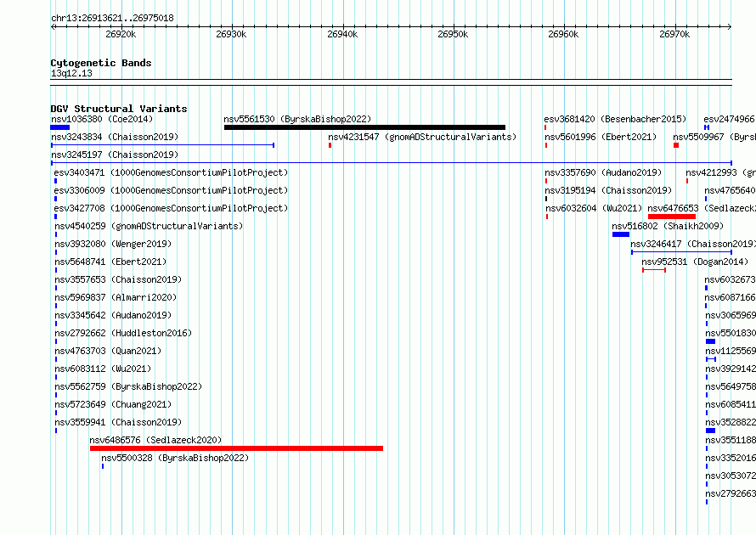Click nsv5500328 (ByrskaBishop2022) label

click(x=175, y=458)
